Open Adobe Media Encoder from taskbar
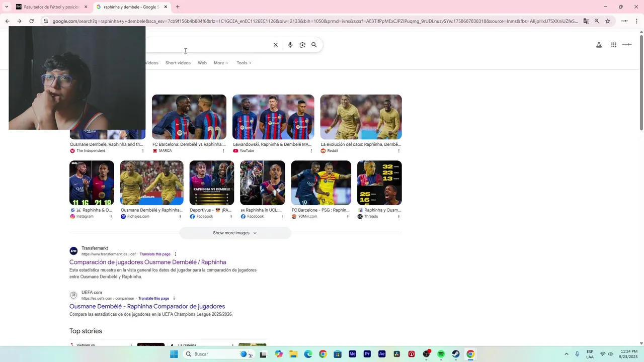Viewport: 644px width, 362px height. [352, 354]
